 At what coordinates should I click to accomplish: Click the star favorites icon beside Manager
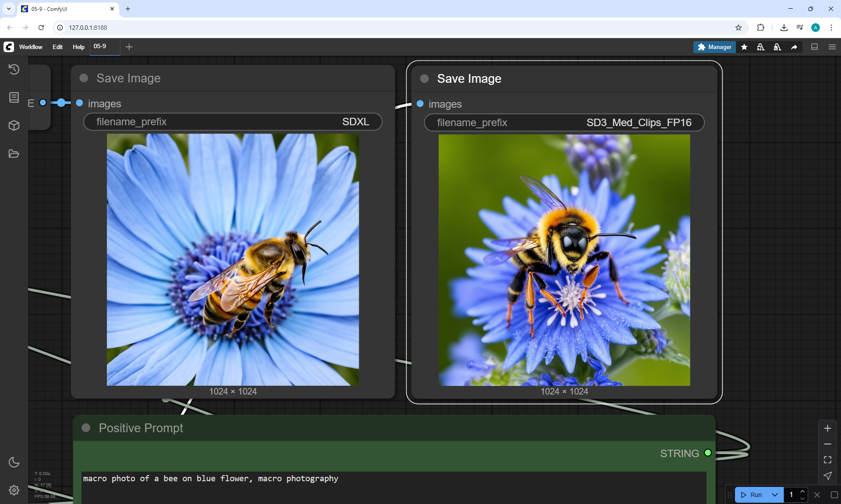coord(744,47)
